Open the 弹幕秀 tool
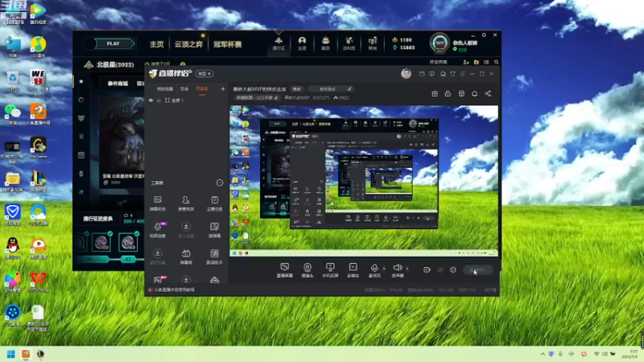Screen dimensions: 644x362 pos(186,257)
